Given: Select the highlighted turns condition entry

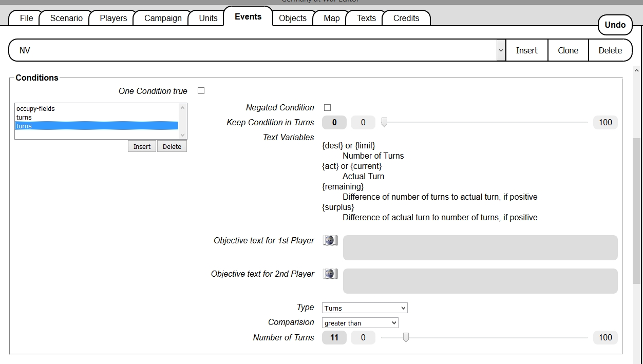Looking at the screenshot, I should tap(97, 126).
